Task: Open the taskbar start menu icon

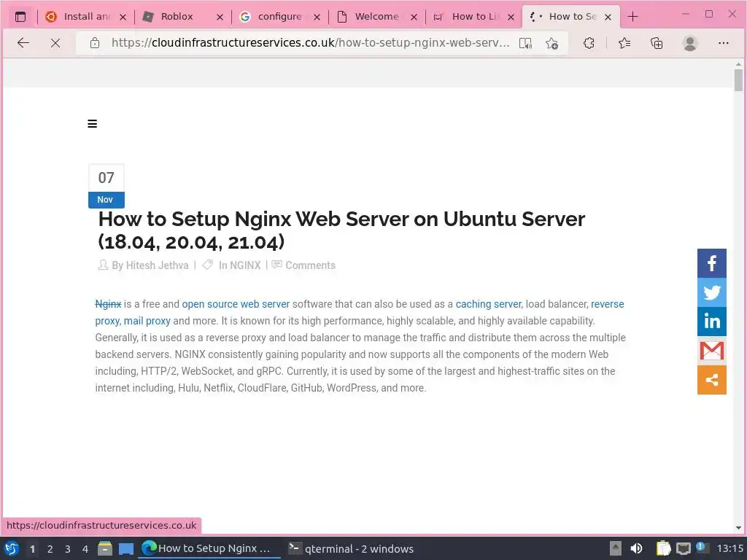Action: point(12,548)
